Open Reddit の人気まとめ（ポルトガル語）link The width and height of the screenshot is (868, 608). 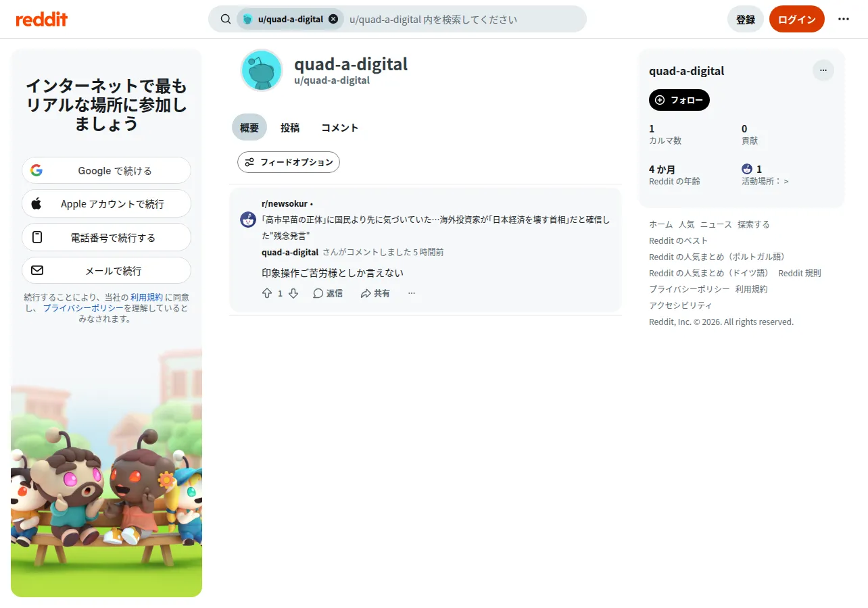pos(719,257)
